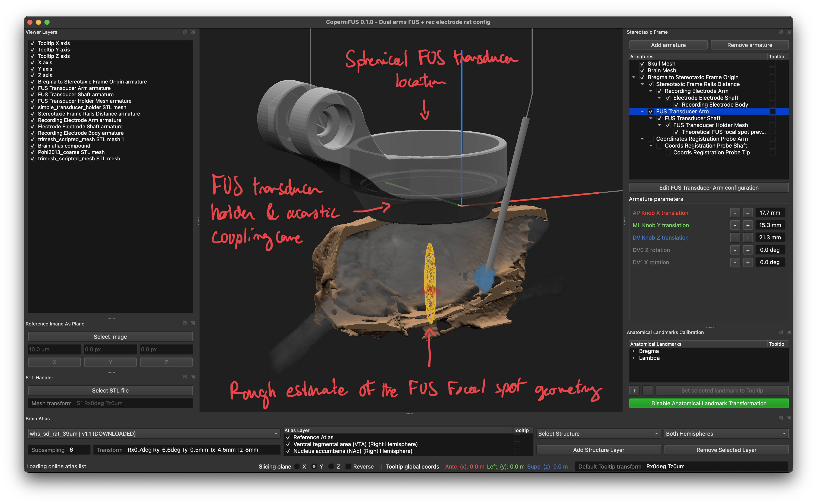
Task: Uncheck the Skull Mesh armature
Action: pyautogui.click(x=642, y=64)
